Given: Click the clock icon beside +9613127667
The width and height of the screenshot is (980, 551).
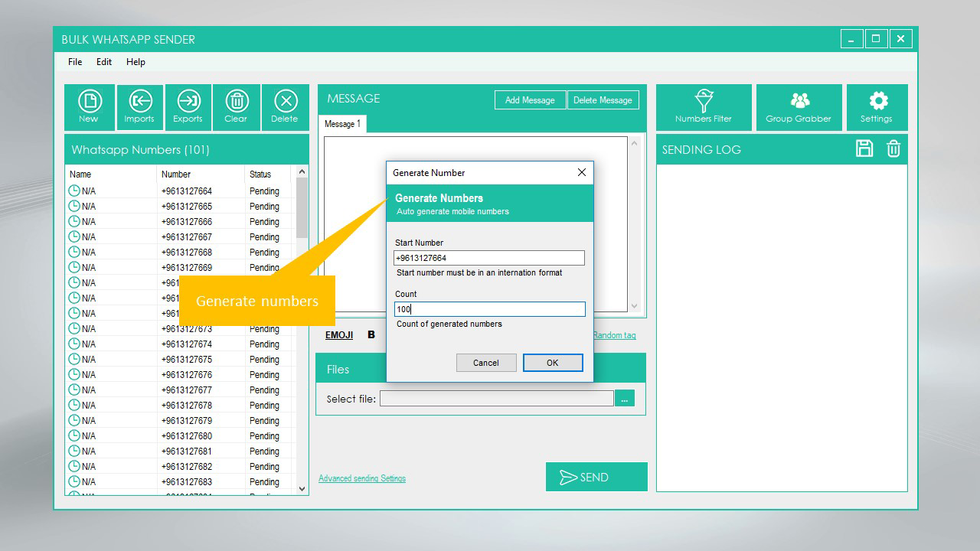Looking at the screenshot, I should point(74,236).
